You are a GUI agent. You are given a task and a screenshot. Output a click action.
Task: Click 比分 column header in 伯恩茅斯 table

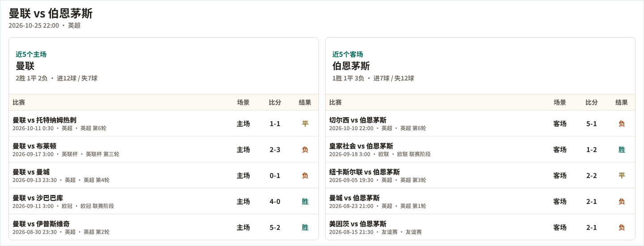[x=592, y=102]
